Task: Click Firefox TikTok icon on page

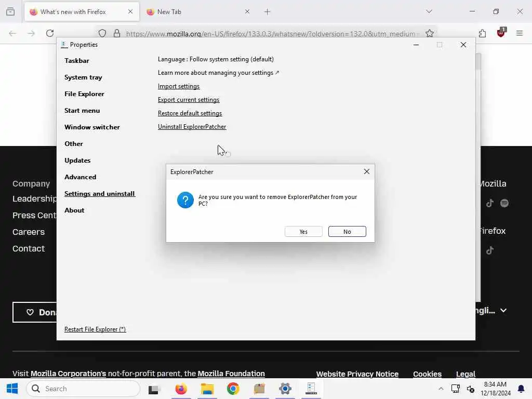Action: [x=489, y=250]
